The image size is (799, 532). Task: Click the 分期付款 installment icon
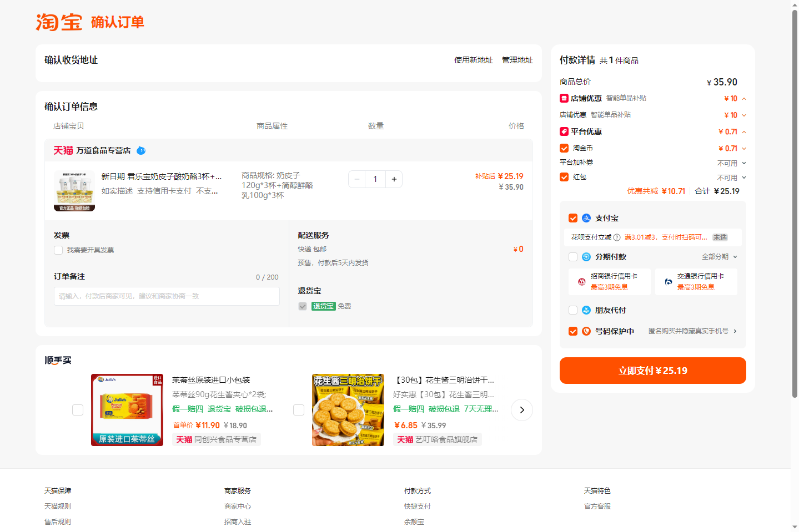pos(586,257)
